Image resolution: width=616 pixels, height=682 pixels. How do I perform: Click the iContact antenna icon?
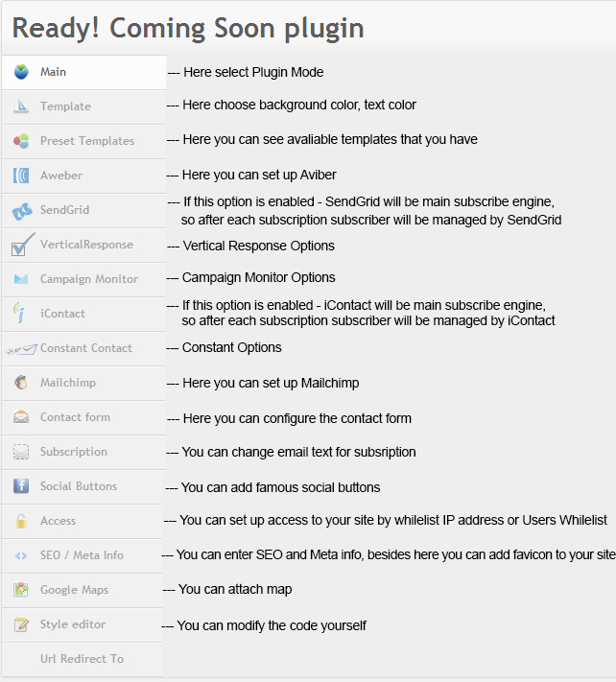pyautogui.click(x=19, y=313)
